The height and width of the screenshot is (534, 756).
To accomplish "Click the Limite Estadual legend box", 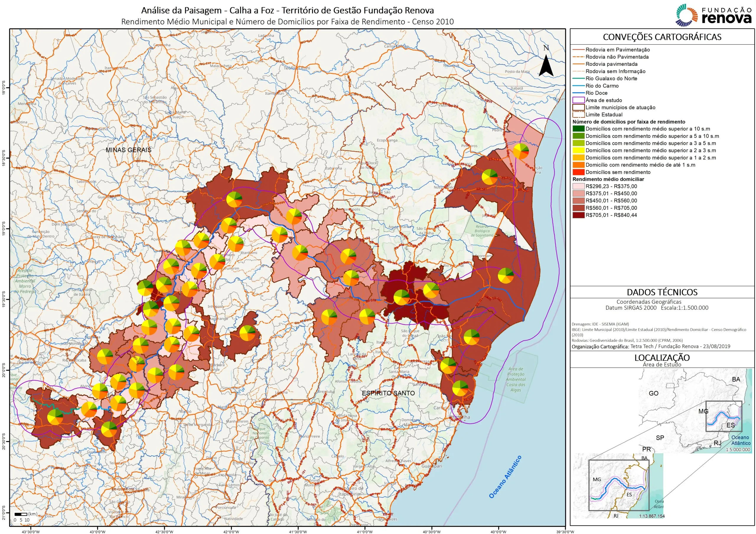I will (x=578, y=114).
